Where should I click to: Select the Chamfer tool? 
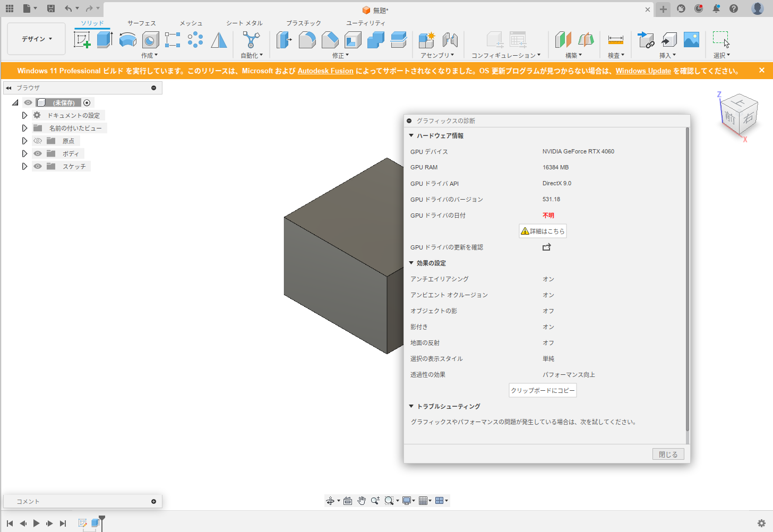pos(330,40)
